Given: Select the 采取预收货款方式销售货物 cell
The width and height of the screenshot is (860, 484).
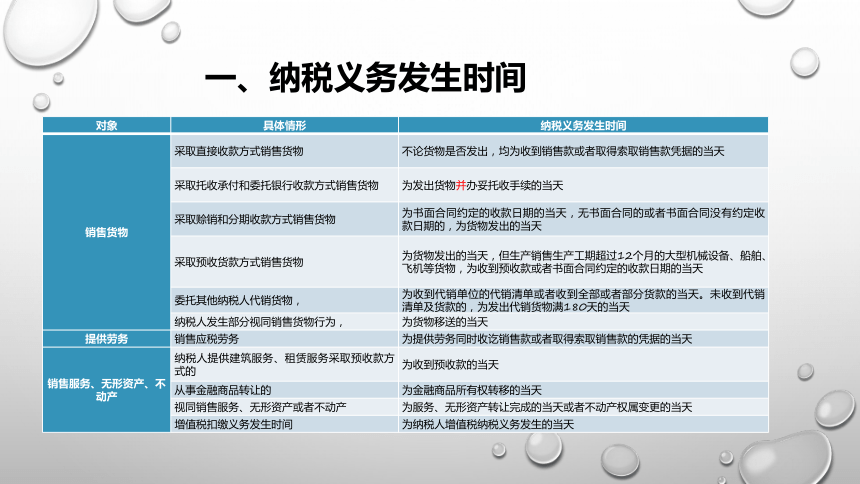Looking at the screenshot, I should click(284, 262).
